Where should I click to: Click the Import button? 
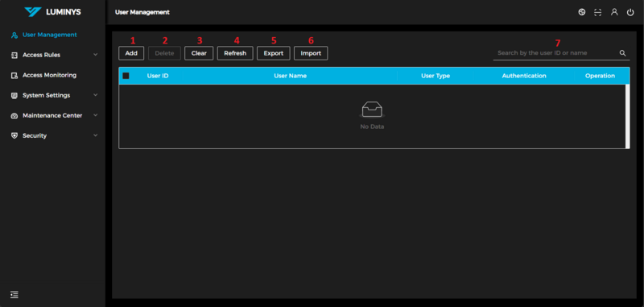pos(311,53)
